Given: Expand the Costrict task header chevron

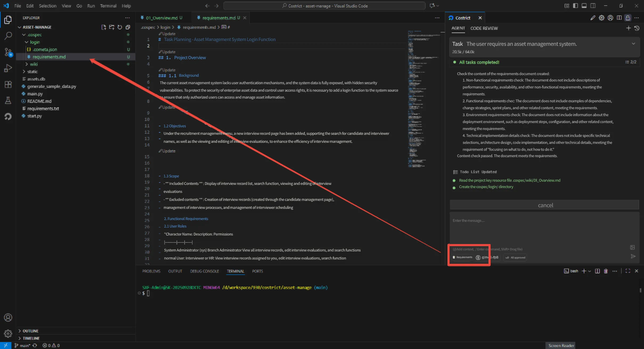Looking at the screenshot, I should (633, 44).
